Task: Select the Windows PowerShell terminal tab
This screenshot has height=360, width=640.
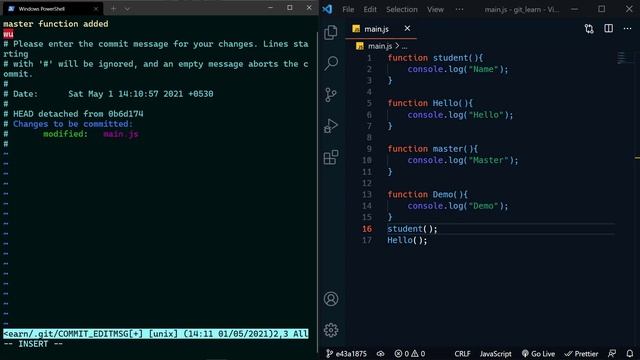Action: coord(53,9)
